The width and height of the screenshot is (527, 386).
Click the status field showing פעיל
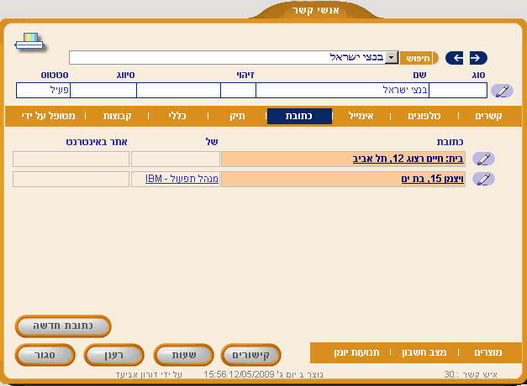pos(43,90)
